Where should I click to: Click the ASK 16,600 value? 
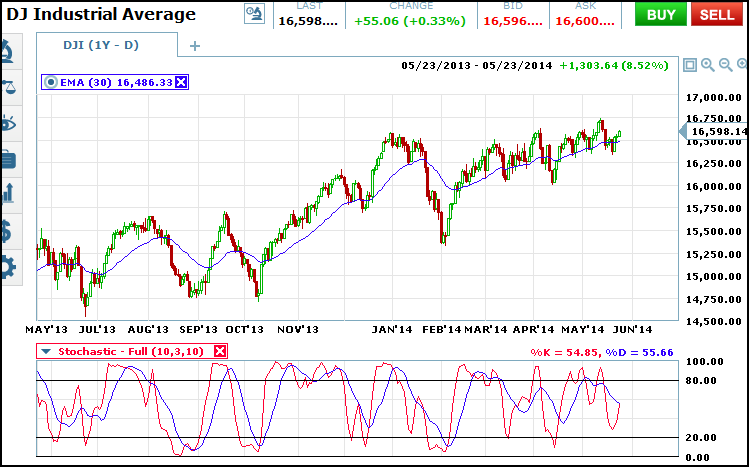tap(585, 21)
